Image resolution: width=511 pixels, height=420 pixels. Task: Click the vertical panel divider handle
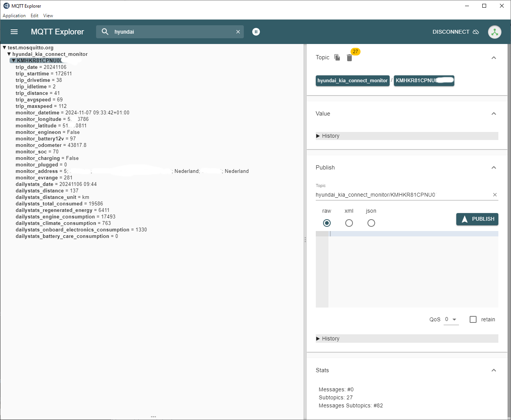tap(305, 239)
